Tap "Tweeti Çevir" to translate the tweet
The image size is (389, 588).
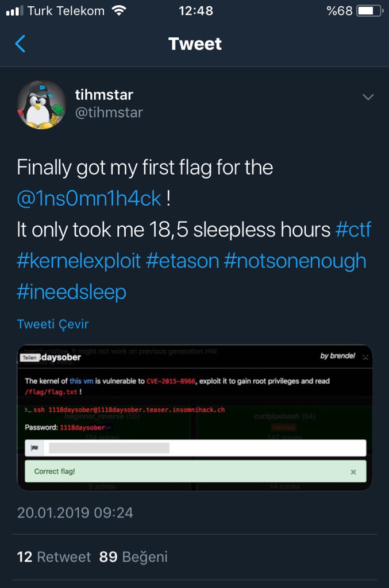52,323
